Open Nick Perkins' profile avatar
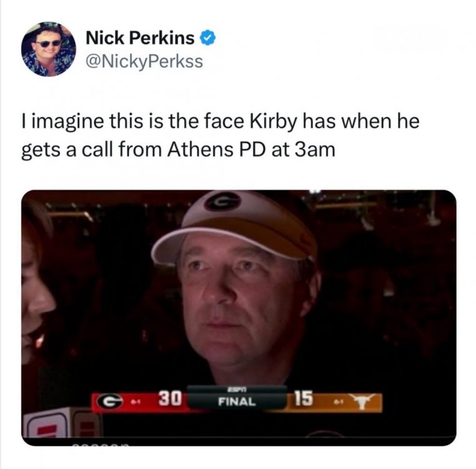476x469 pixels. [x=49, y=49]
